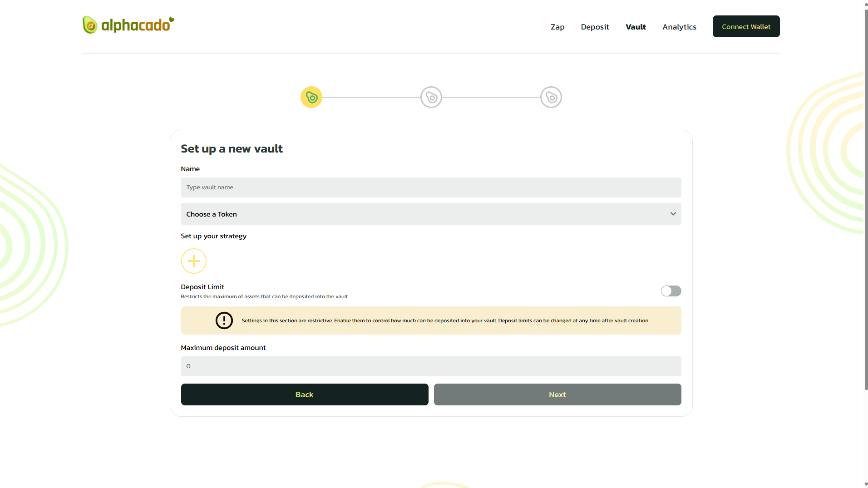Select the first yellow avocado step icon
This screenshot has width=868, height=488.
pyautogui.click(x=311, y=97)
